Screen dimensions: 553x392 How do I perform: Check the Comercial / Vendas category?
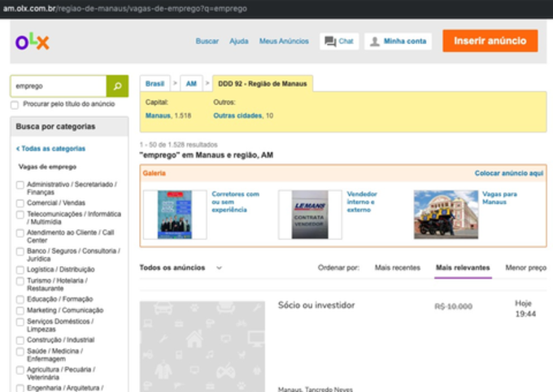[x=20, y=203]
